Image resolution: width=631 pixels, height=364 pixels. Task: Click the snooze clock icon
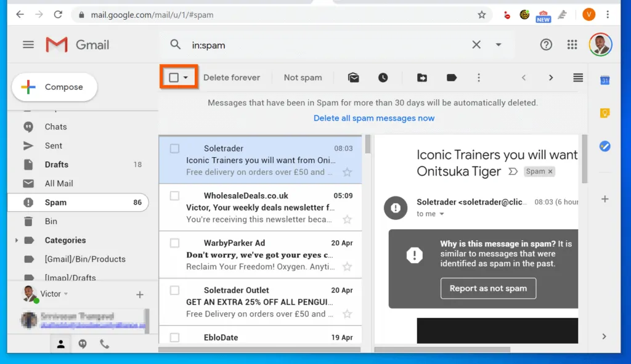[383, 78]
